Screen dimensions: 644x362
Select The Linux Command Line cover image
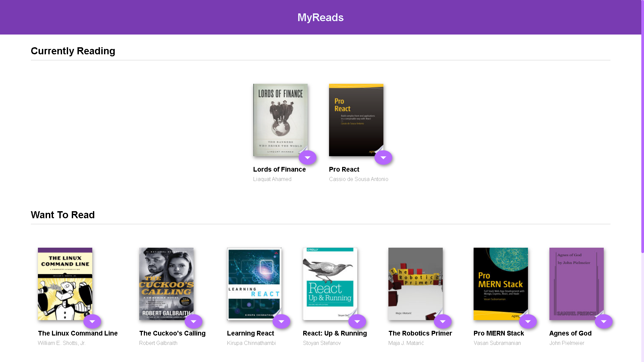65,284
